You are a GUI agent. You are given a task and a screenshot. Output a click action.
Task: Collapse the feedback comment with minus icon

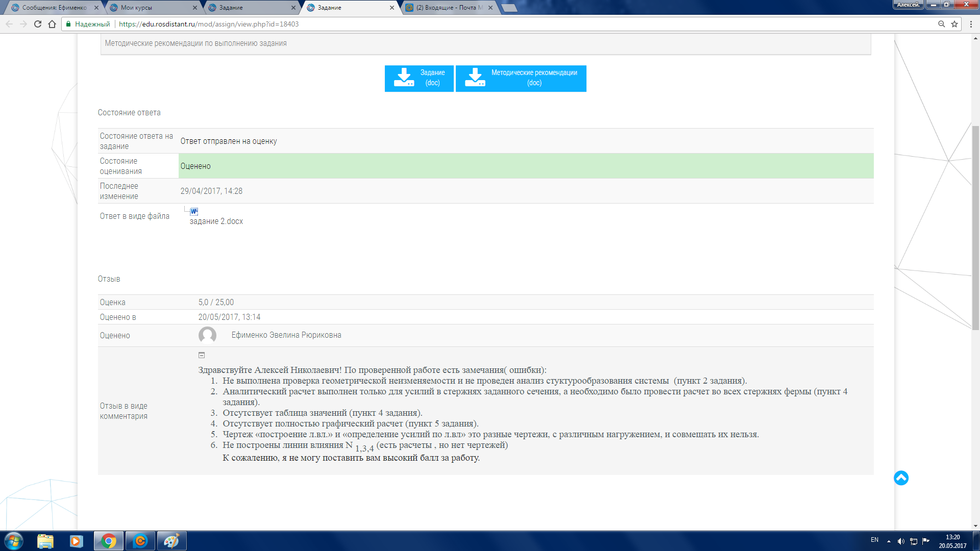click(202, 355)
